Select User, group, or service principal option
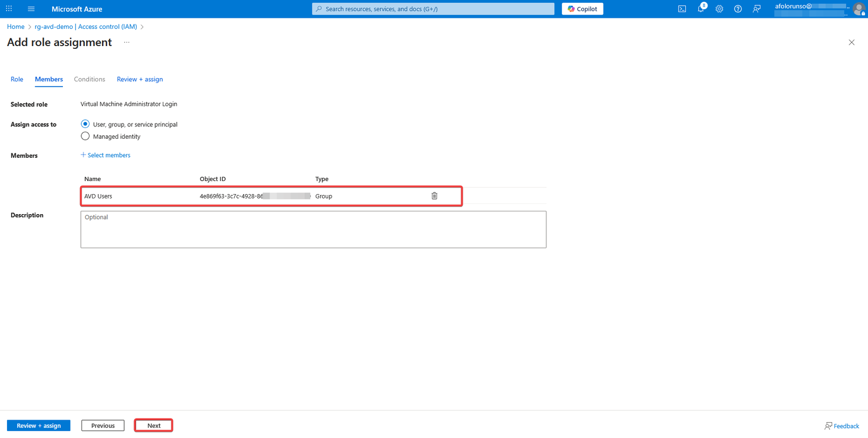 click(85, 124)
